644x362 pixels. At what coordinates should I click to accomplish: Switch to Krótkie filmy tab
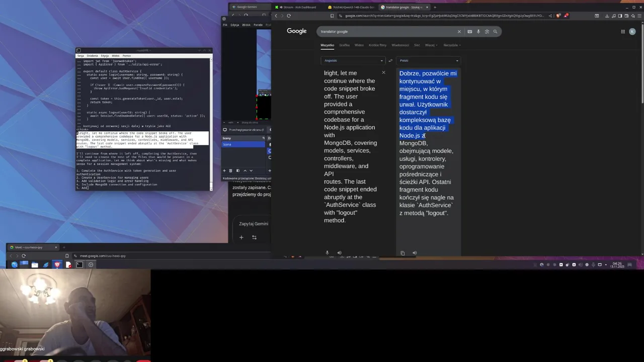tap(377, 45)
